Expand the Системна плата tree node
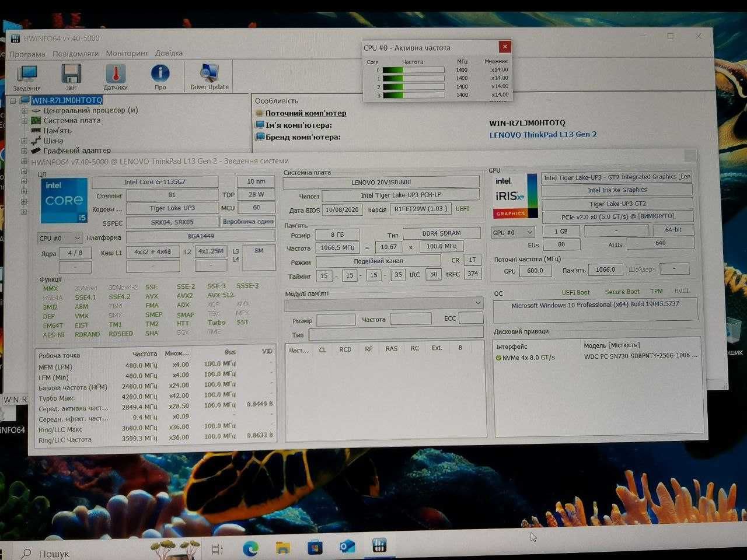Viewport: 747px width, 560px height. 25,121
